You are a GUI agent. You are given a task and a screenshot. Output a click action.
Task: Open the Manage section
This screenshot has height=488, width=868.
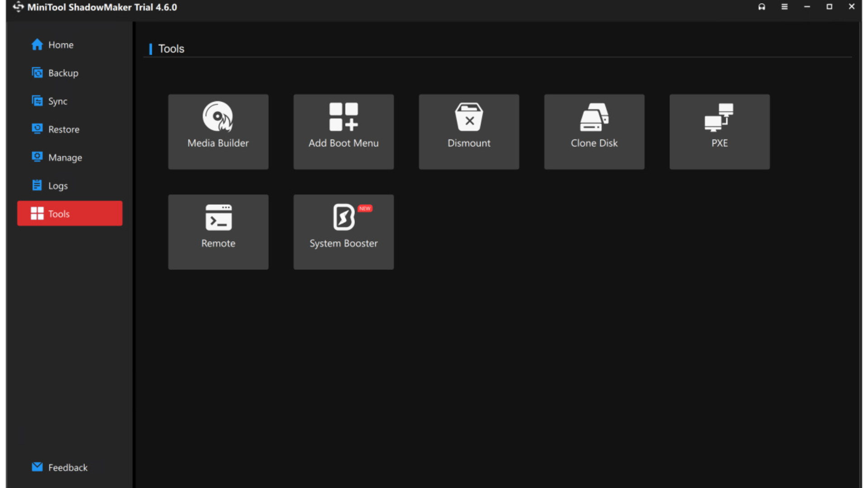pyautogui.click(x=65, y=158)
